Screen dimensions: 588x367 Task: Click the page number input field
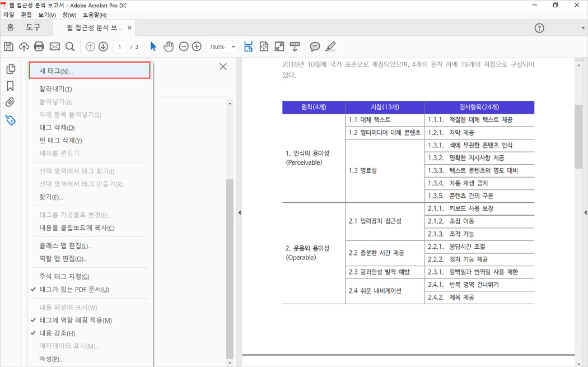click(119, 47)
